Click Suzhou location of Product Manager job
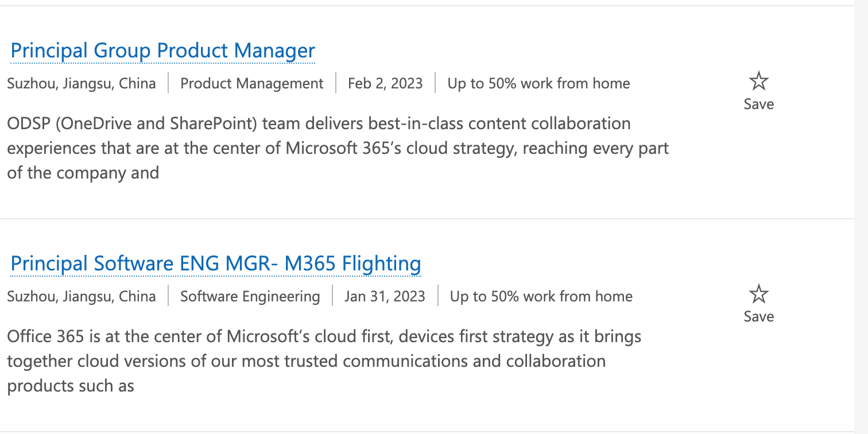 (x=82, y=84)
